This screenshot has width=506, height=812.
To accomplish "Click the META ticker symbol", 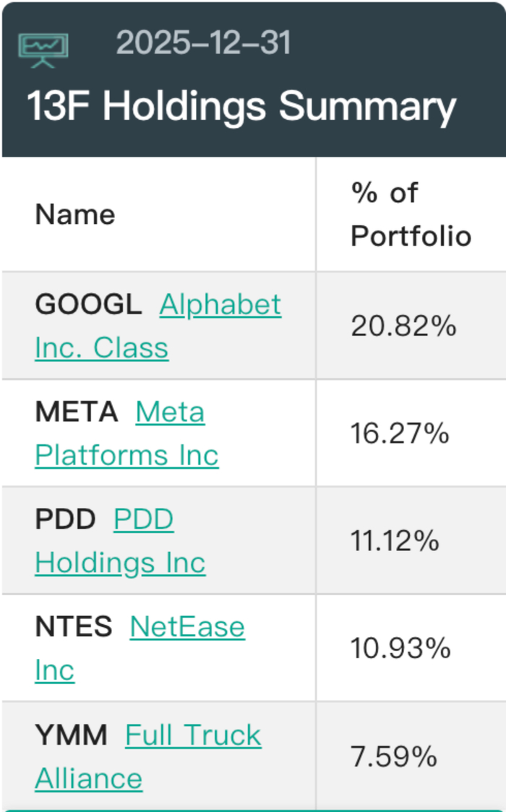I will tap(76, 413).
